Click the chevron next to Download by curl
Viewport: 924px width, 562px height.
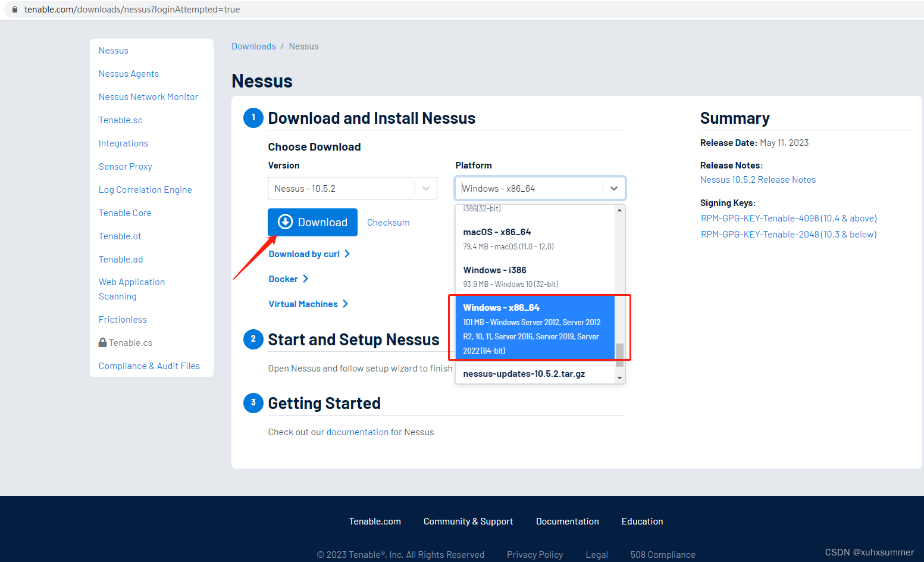(x=347, y=254)
